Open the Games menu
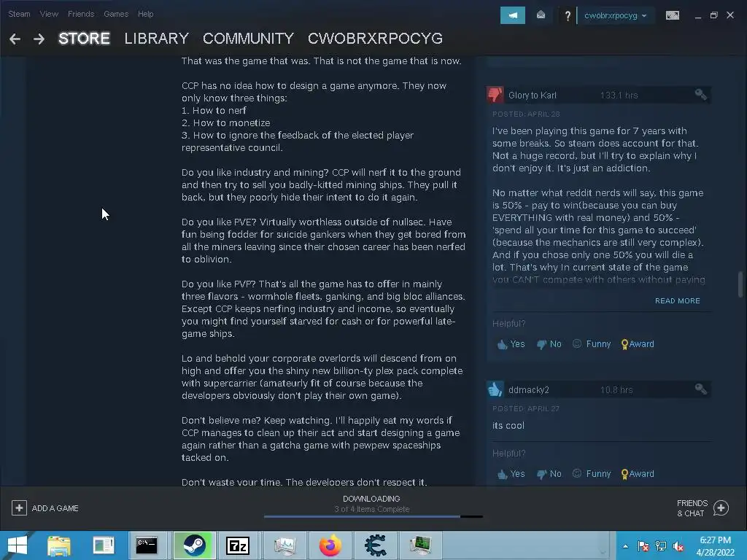Viewport: 747px width, 560px height. click(116, 14)
